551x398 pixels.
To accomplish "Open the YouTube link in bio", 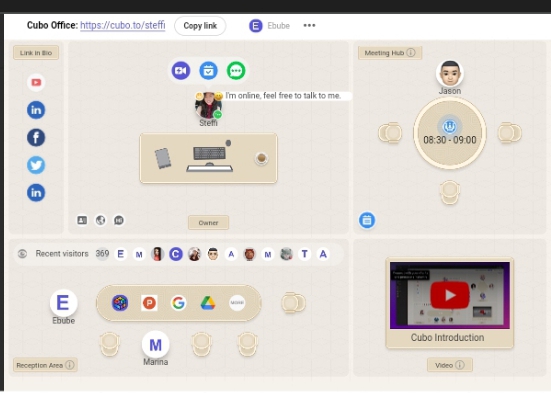I will [36, 83].
